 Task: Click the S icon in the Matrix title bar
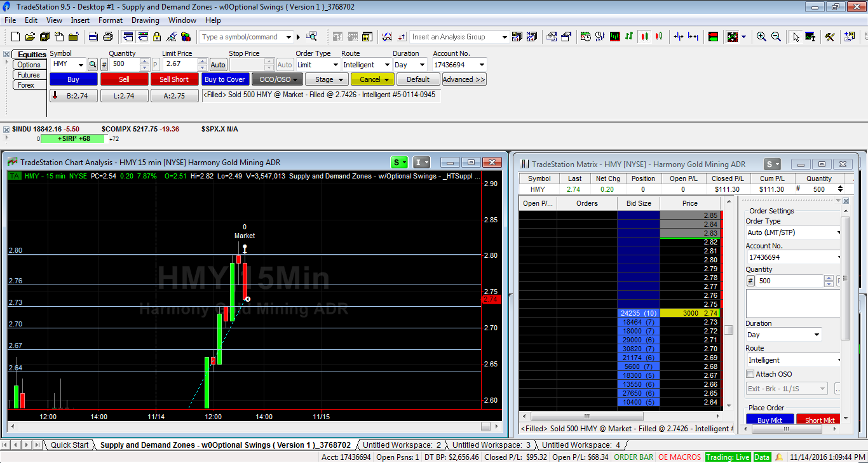(772, 164)
